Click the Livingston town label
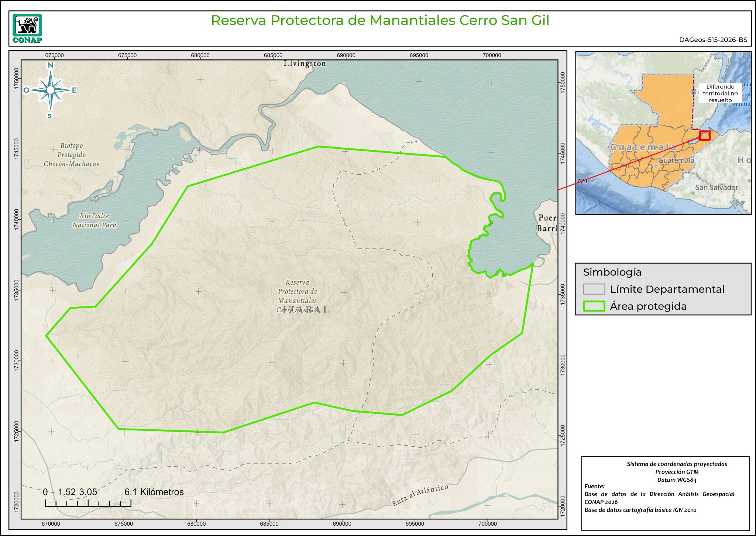The width and height of the screenshot is (756, 536). point(305,63)
